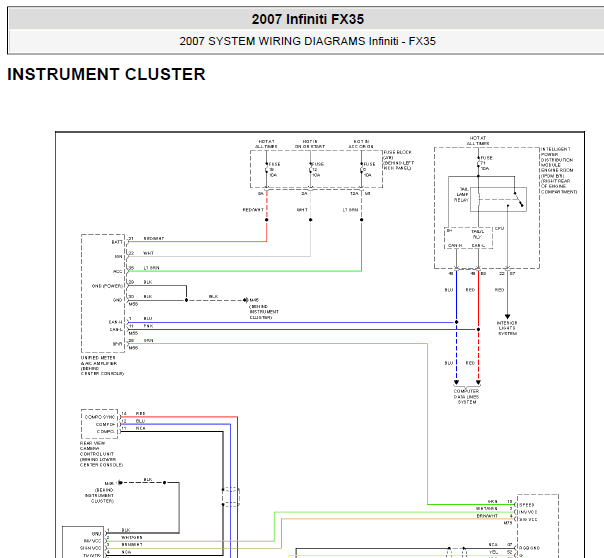Click the IGN terminal label on the unified meter
The image size is (604, 558).
tap(119, 257)
